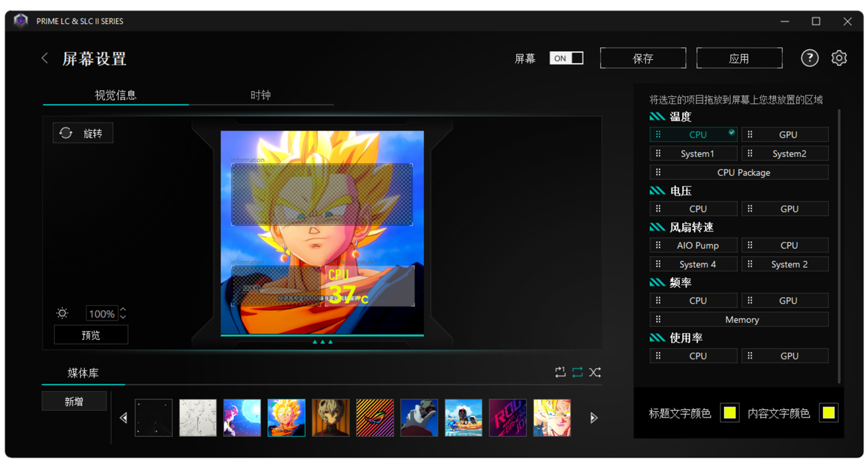This screenshot has width=868, height=468.
Task: Open the settings gear icon
Action: click(839, 58)
